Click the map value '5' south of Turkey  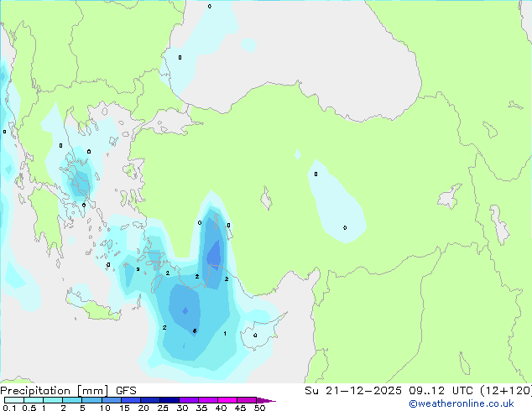pyautogui.click(x=195, y=331)
